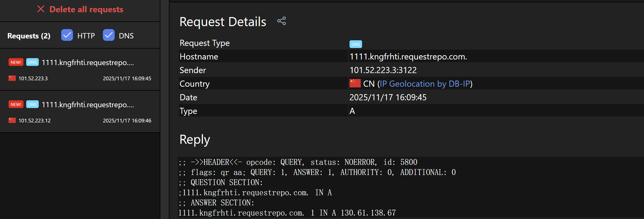Click the DNS badge on the 16:09:45 request
644x219 pixels.
coord(33,62)
